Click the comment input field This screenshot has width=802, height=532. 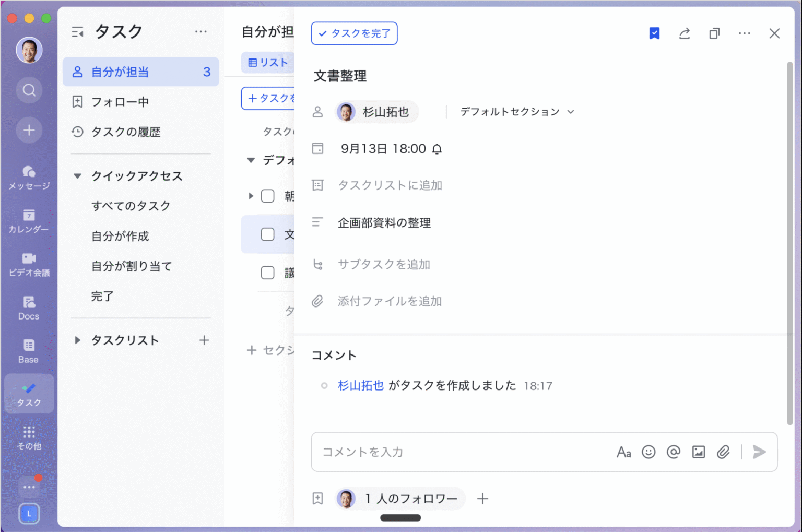444,452
